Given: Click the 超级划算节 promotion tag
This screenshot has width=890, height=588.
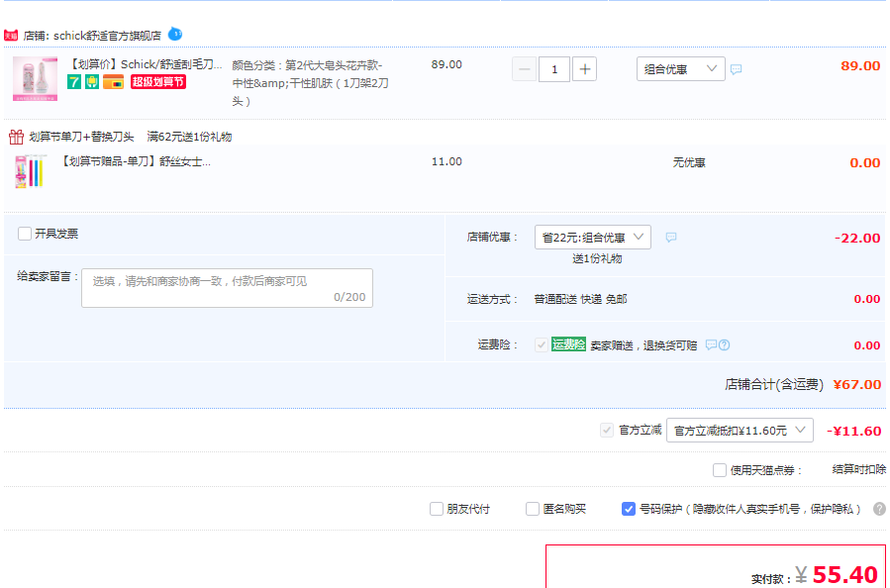Looking at the screenshot, I should (158, 82).
